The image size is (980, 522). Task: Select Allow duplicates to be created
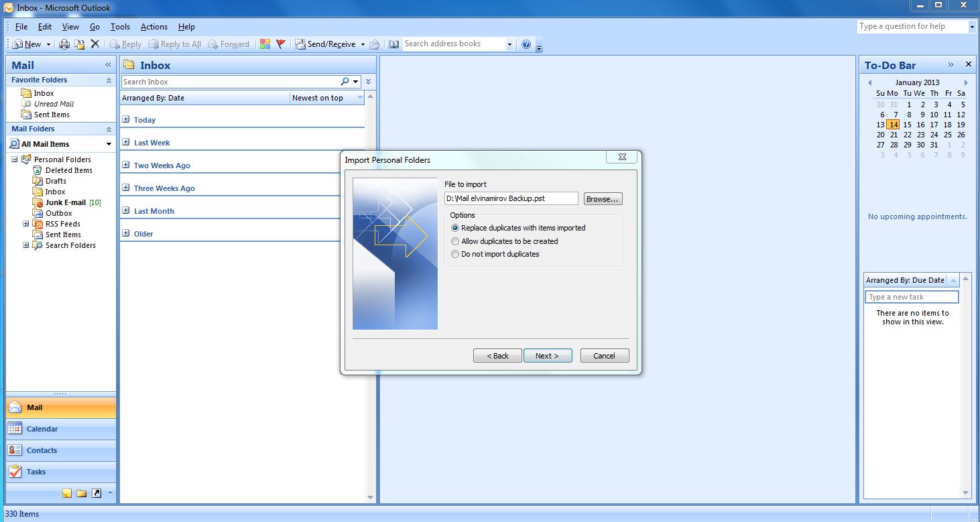click(456, 241)
